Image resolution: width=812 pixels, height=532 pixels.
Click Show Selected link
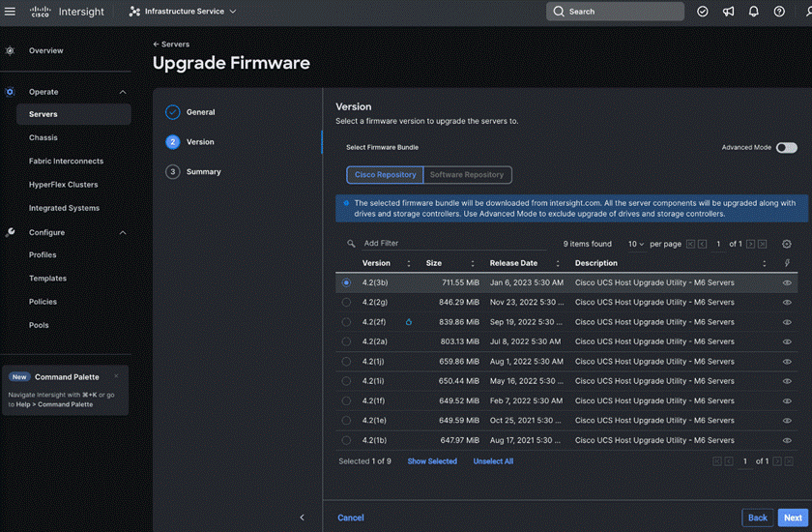[x=432, y=461]
